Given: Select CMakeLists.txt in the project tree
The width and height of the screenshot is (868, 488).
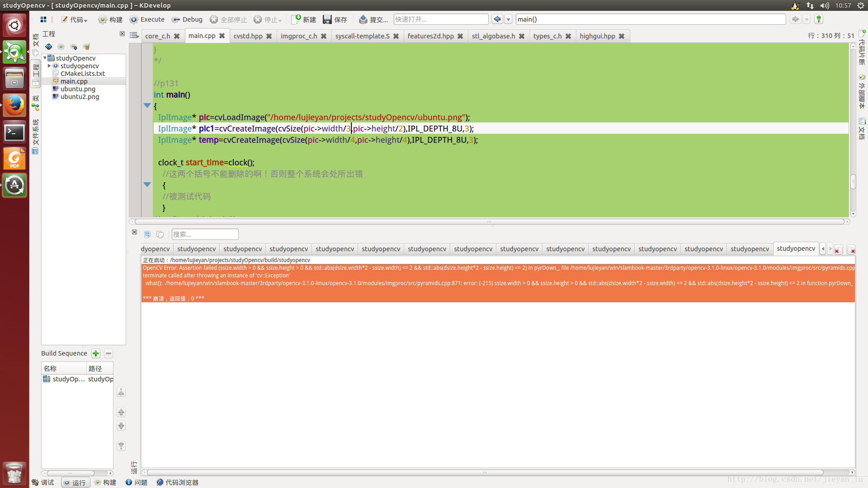Looking at the screenshot, I should point(83,73).
